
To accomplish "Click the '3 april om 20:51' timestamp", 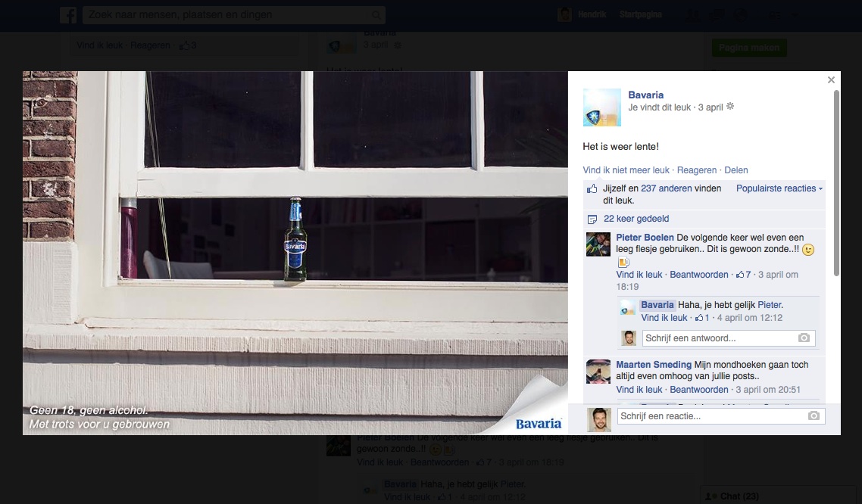I will coord(768,390).
